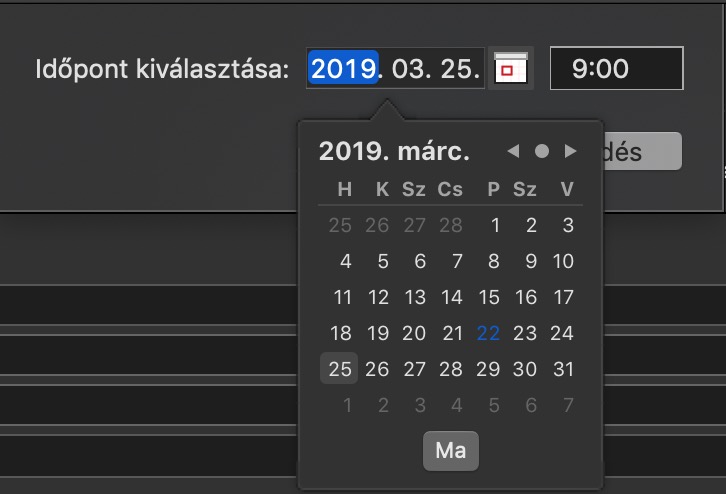Click the partially hidden button behind calendar
The height and width of the screenshot is (494, 726).
tap(642, 152)
